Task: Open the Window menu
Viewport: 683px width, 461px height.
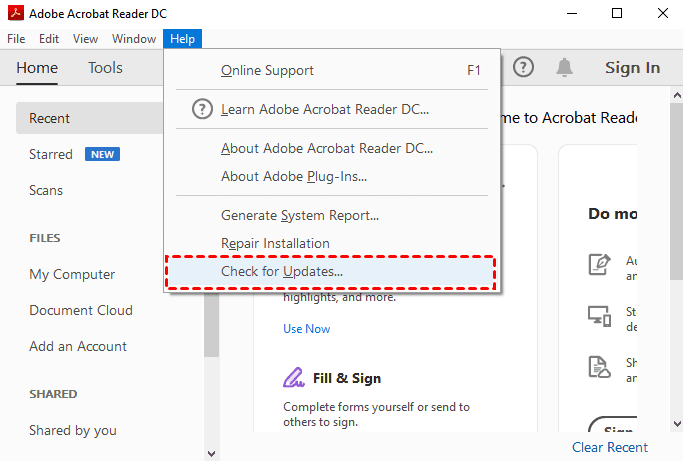Action: (x=134, y=39)
